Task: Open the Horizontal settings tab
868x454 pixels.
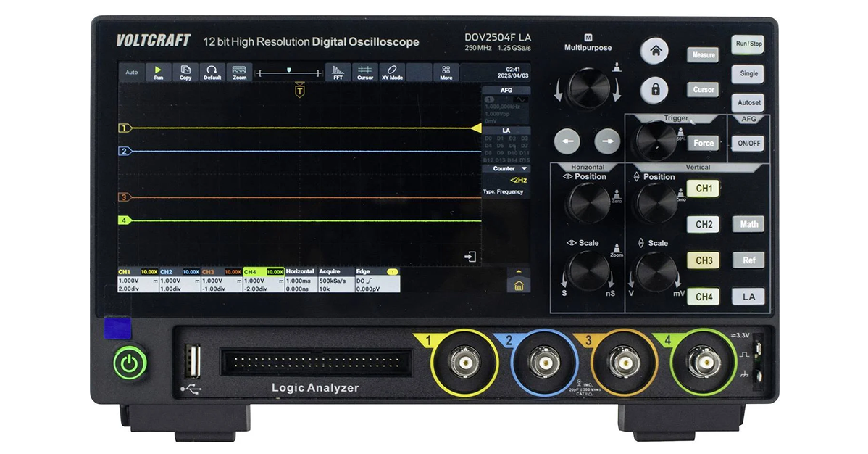Action: (x=300, y=271)
